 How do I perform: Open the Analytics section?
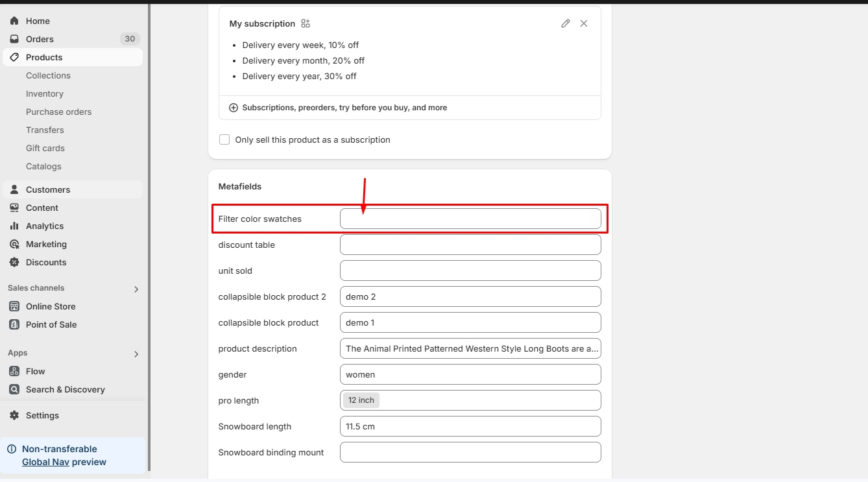pos(45,226)
